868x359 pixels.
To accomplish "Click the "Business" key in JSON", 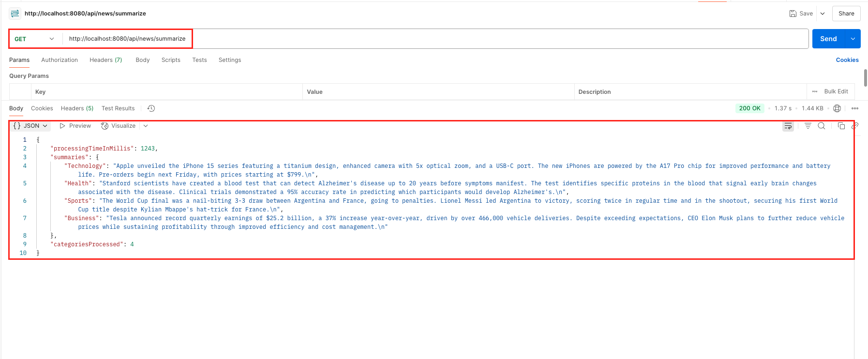I will [x=82, y=218].
